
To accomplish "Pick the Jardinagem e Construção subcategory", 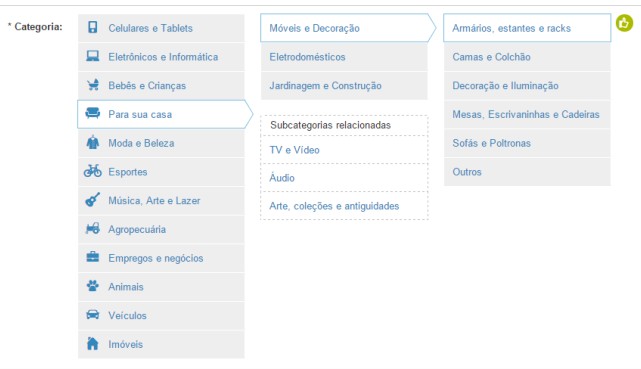I will (344, 86).
